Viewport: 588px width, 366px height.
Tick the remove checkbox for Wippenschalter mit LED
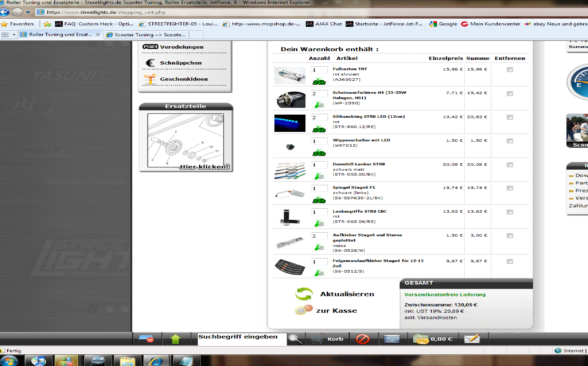pos(510,141)
